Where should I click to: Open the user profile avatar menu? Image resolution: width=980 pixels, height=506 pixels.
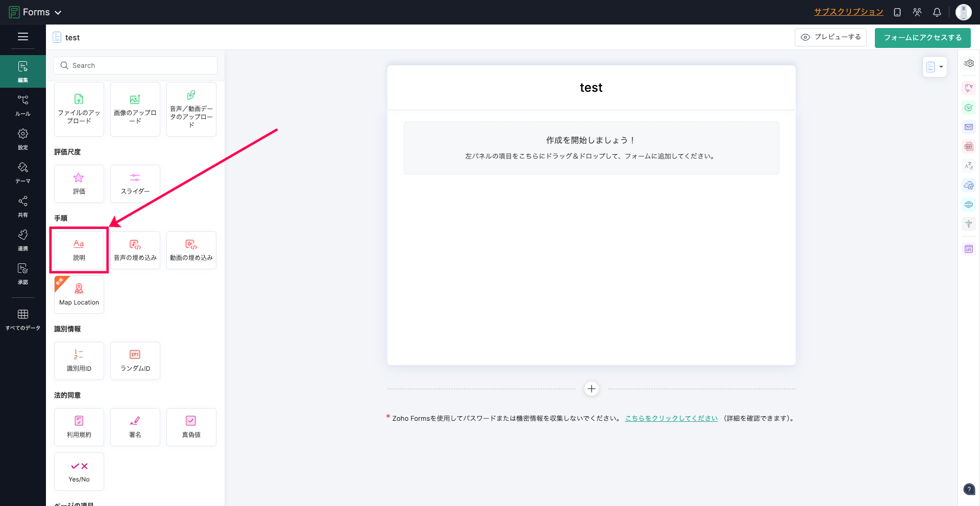point(963,12)
